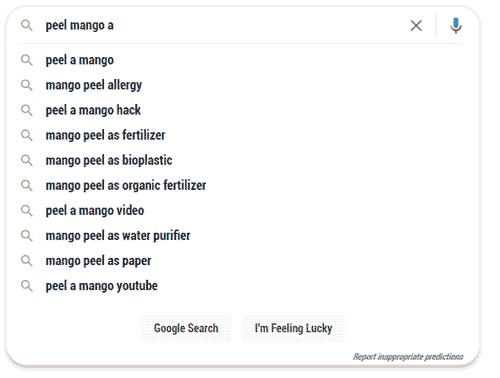The height and width of the screenshot is (378, 500).
Task: Select the 'mango peel as fertilizer' suggestion
Action: coord(240,135)
